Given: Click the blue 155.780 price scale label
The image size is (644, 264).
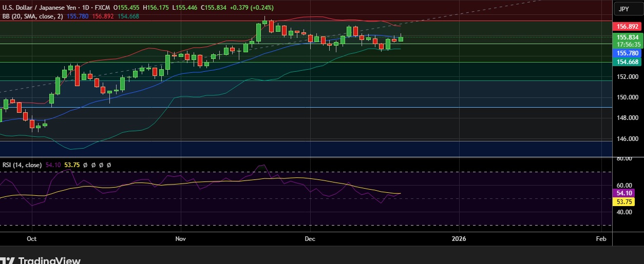Looking at the screenshot, I should (627, 53).
